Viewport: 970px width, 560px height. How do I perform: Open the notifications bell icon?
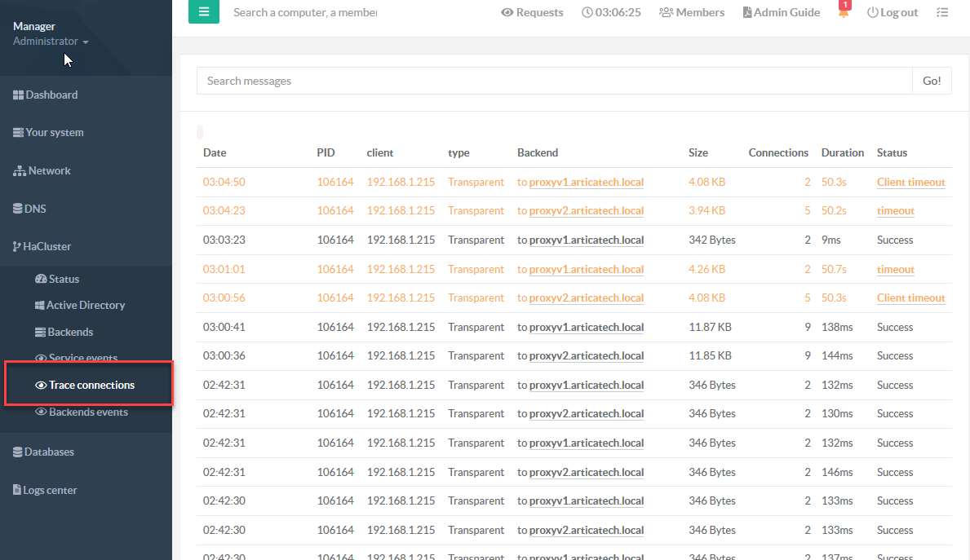coord(844,12)
